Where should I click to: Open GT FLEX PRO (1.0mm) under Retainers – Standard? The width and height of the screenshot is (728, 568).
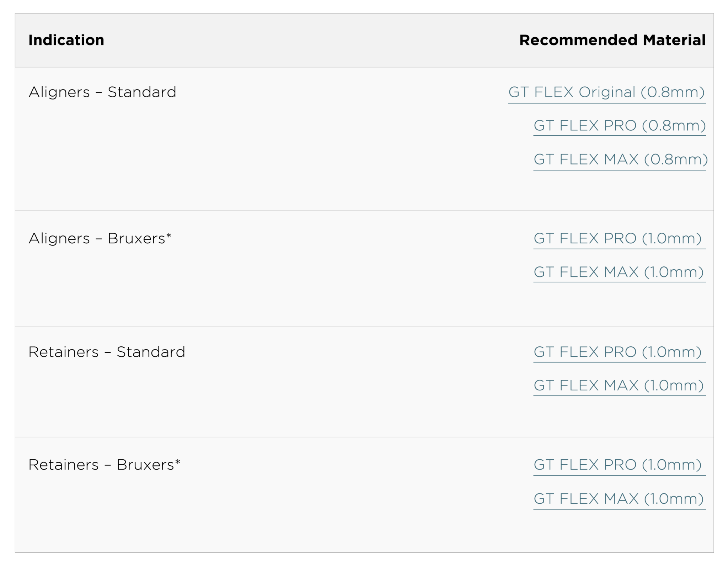618,352
